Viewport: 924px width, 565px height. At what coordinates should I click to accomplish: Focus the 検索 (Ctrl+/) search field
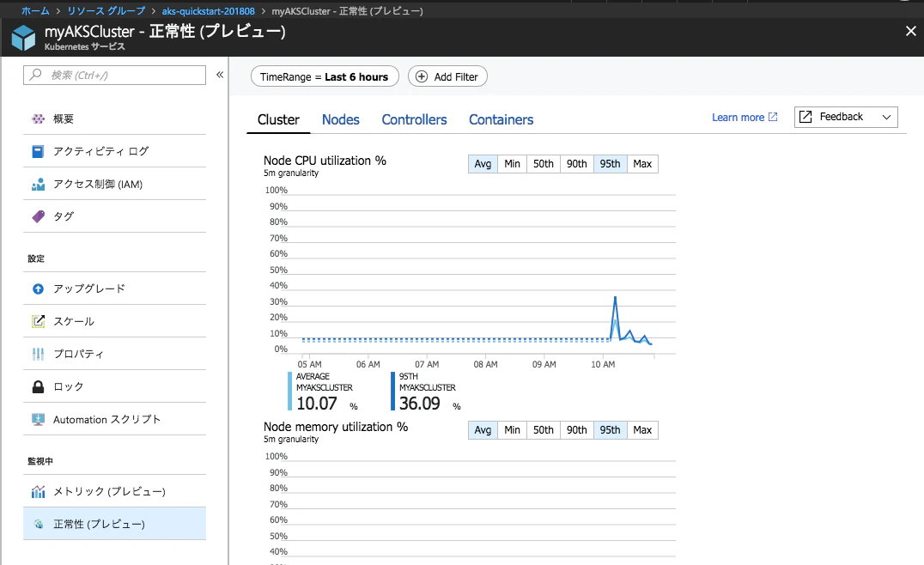[114, 75]
